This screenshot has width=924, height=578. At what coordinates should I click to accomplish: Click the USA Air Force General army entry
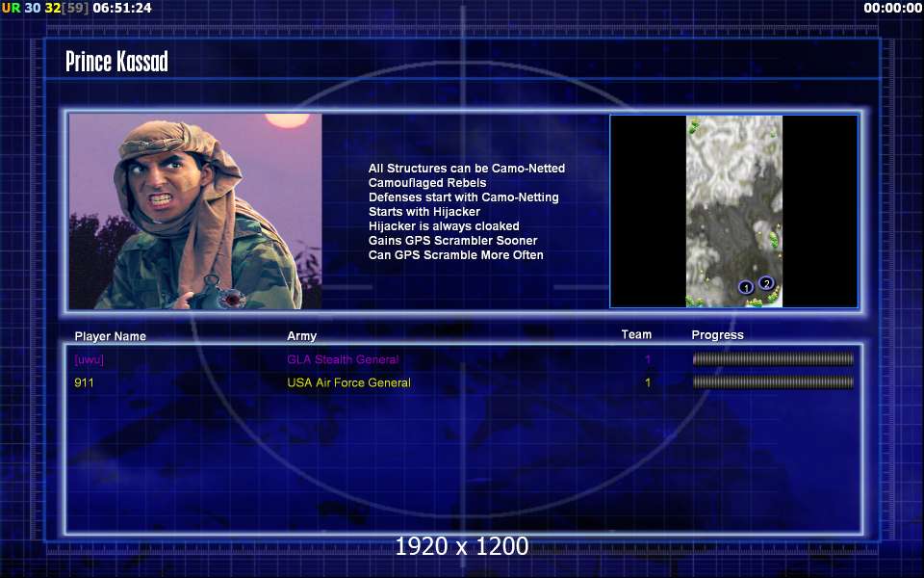348,382
